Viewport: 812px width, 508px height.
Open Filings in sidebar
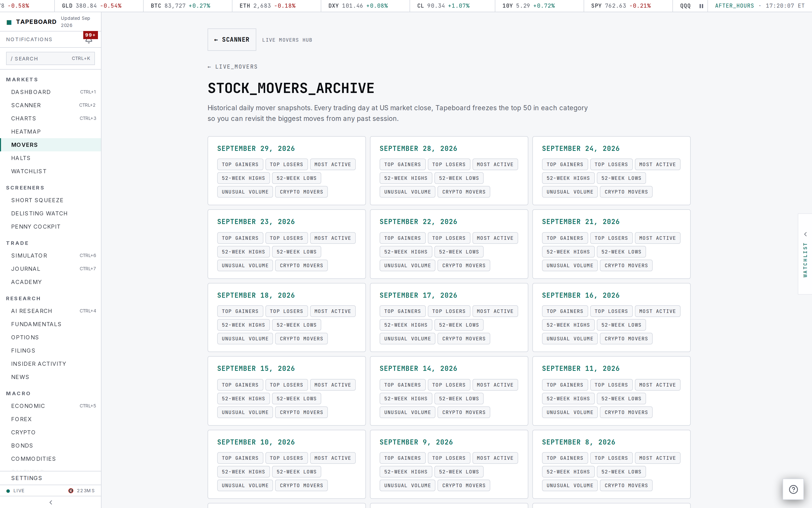point(51,351)
